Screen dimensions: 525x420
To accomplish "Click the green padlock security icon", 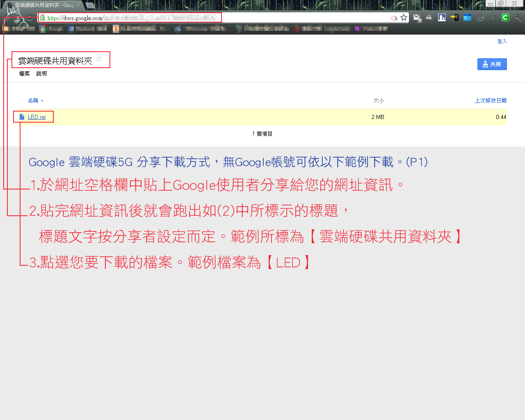I will [42, 18].
